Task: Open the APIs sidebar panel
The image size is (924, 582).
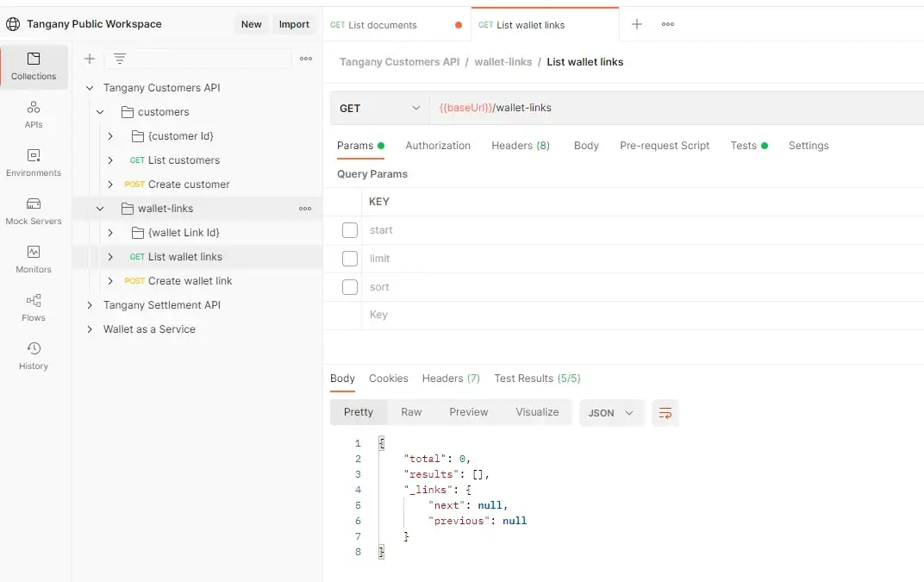Action: pos(34,115)
